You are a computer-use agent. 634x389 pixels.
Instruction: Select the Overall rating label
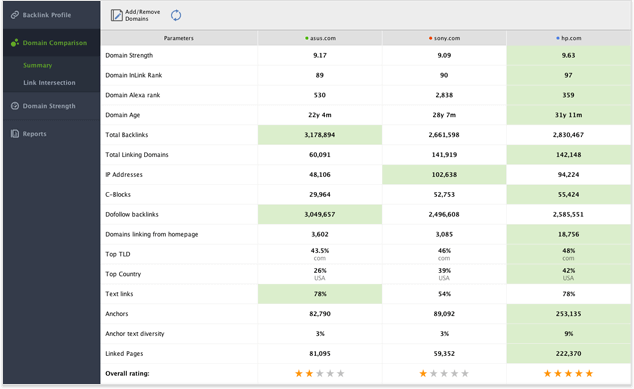point(127,373)
